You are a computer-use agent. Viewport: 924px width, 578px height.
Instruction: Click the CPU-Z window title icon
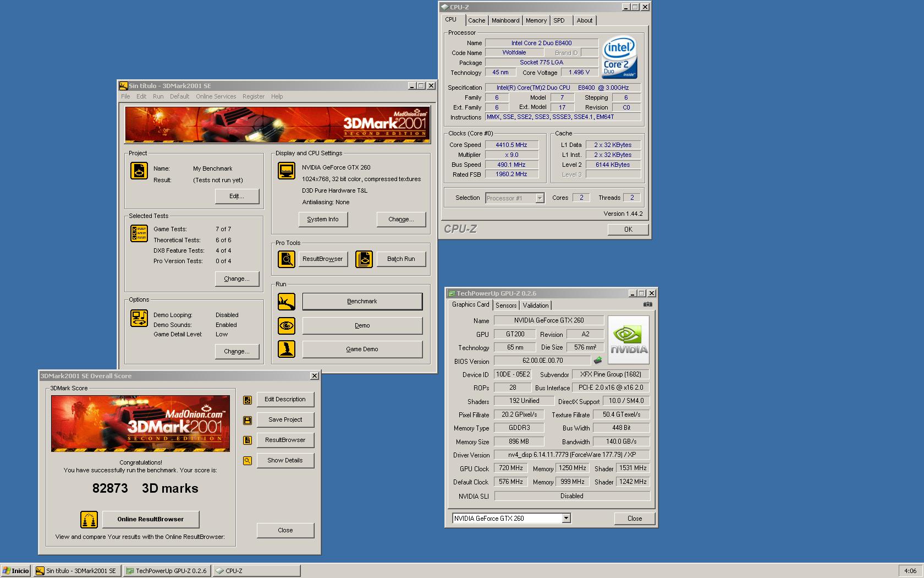coord(445,7)
